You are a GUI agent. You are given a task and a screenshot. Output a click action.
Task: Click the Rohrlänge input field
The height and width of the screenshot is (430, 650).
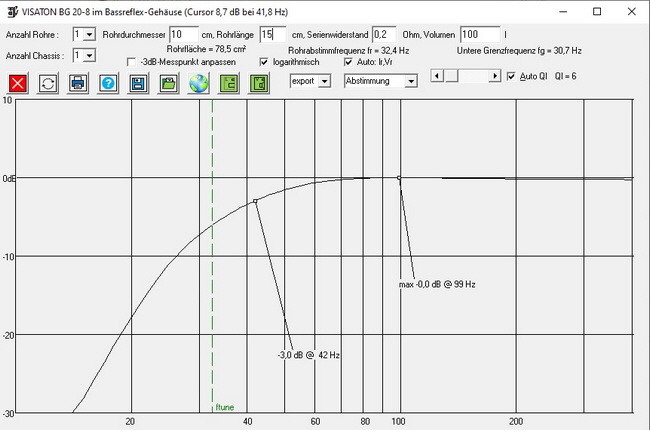click(x=273, y=35)
